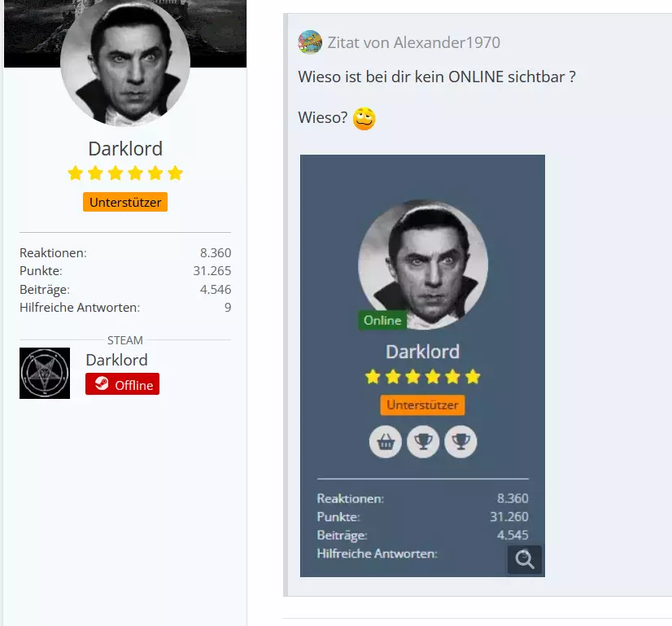The height and width of the screenshot is (626, 672).
Task: Click the shopping basket trophy icon
Action: click(x=386, y=442)
